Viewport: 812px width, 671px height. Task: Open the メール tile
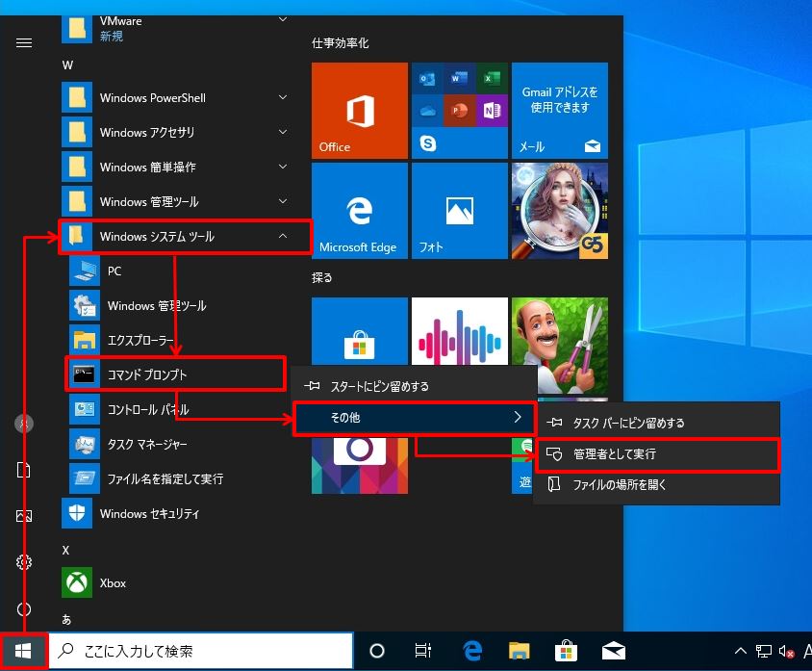[559, 111]
